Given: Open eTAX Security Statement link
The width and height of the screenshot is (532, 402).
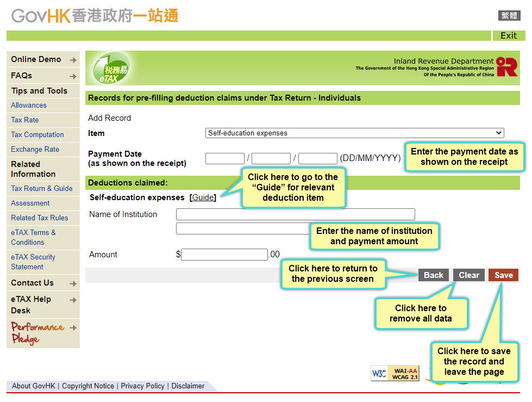Looking at the screenshot, I should click(x=33, y=262).
